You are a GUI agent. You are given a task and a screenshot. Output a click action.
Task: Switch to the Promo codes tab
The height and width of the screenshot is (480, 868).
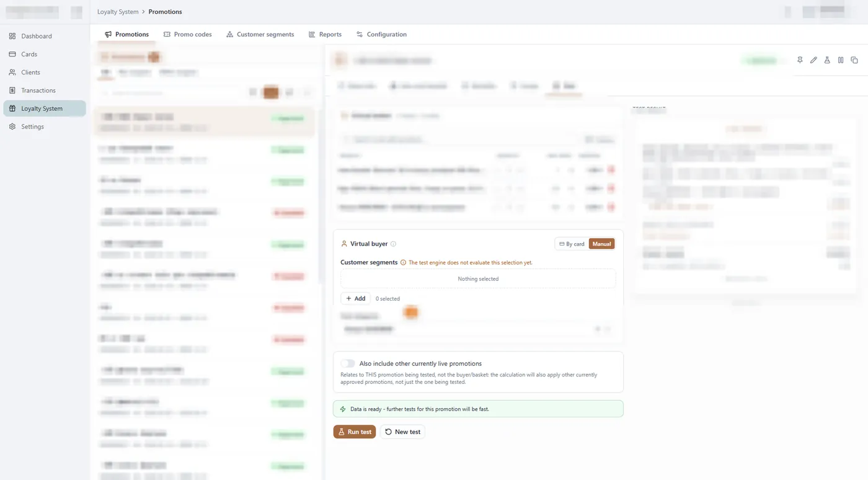coord(187,35)
